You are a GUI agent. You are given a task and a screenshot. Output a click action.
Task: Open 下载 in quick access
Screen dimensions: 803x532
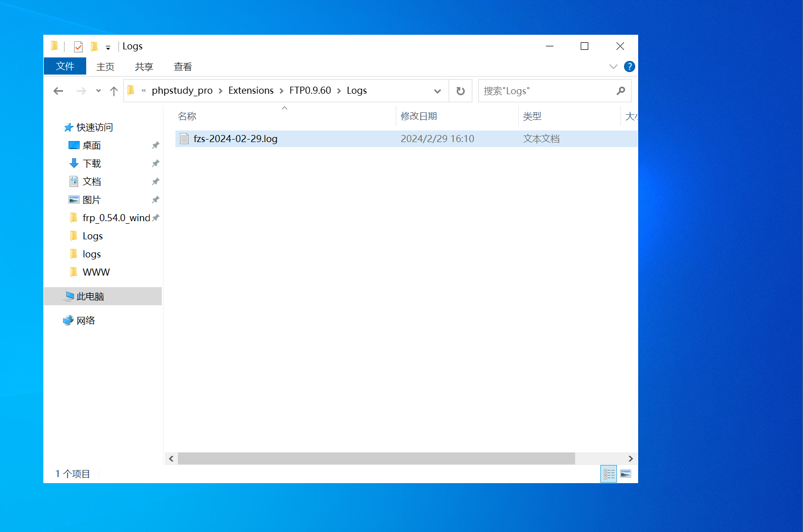92,164
